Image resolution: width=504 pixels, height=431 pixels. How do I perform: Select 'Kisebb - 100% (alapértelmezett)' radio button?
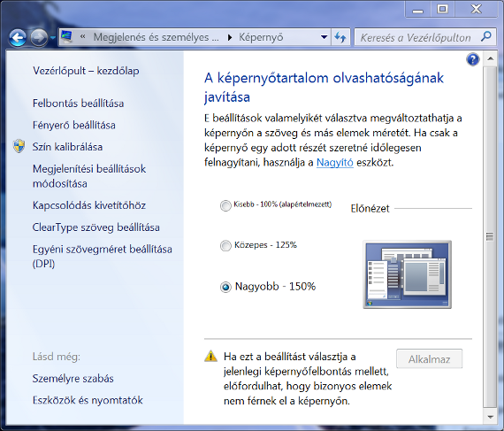click(x=225, y=205)
